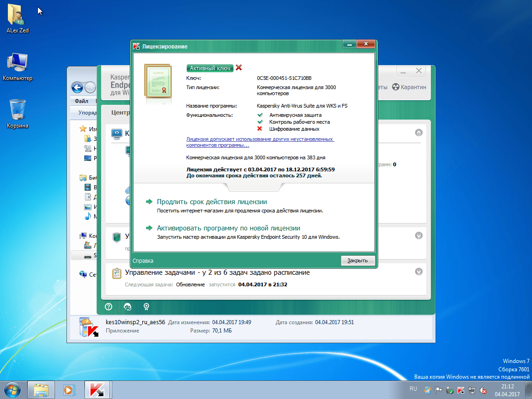Go back with the Explorer back arrow
The width and height of the screenshot is (532, 399).
coord(77,88)
